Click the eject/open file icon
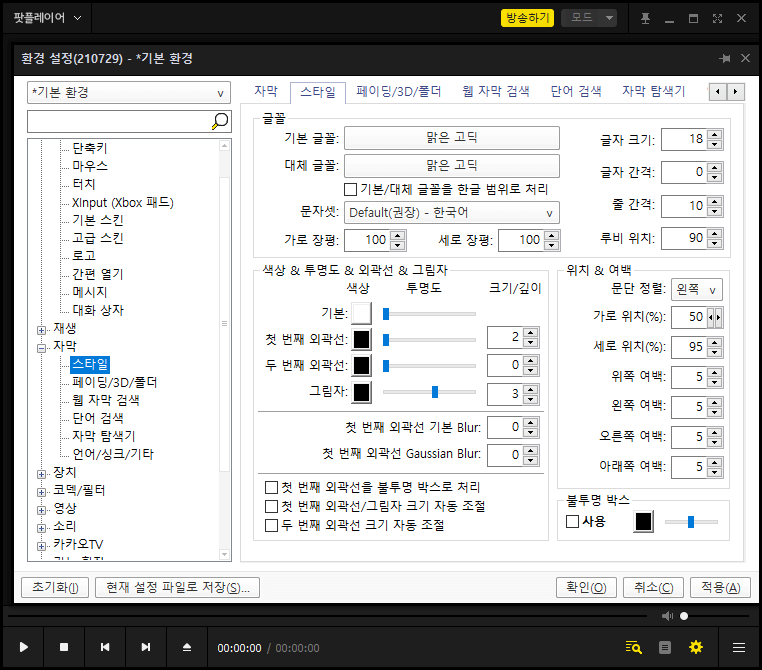 tap(187, 647)
